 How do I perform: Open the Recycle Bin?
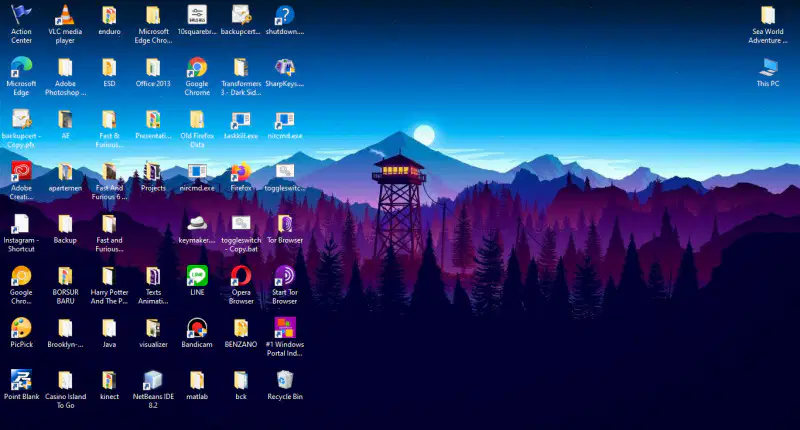click(285, 380)
